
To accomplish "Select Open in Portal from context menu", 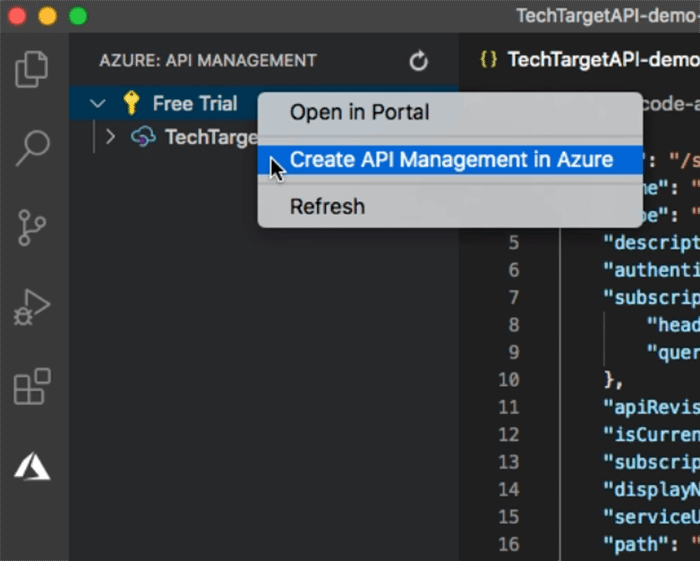I will [359, 112].
